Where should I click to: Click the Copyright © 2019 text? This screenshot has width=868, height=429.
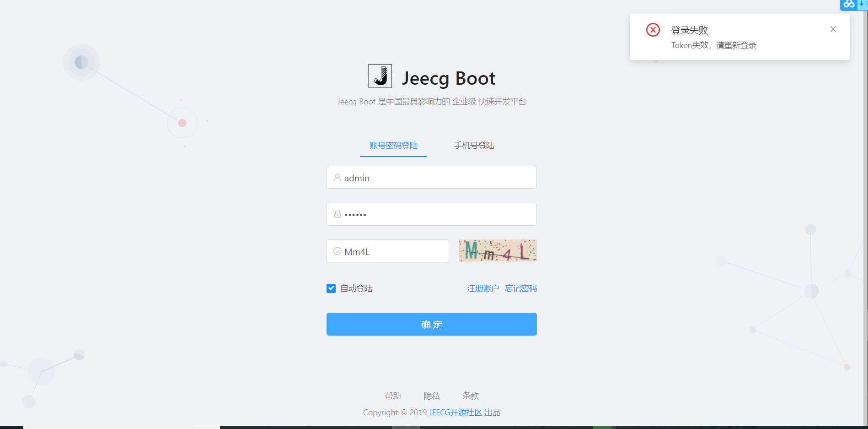[x=395, y=413]
